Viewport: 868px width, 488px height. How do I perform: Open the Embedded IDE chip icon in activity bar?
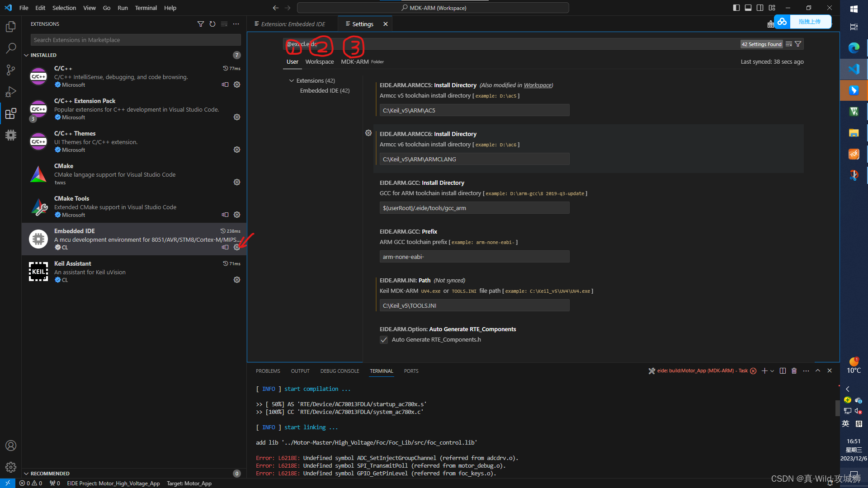point(11,135)
